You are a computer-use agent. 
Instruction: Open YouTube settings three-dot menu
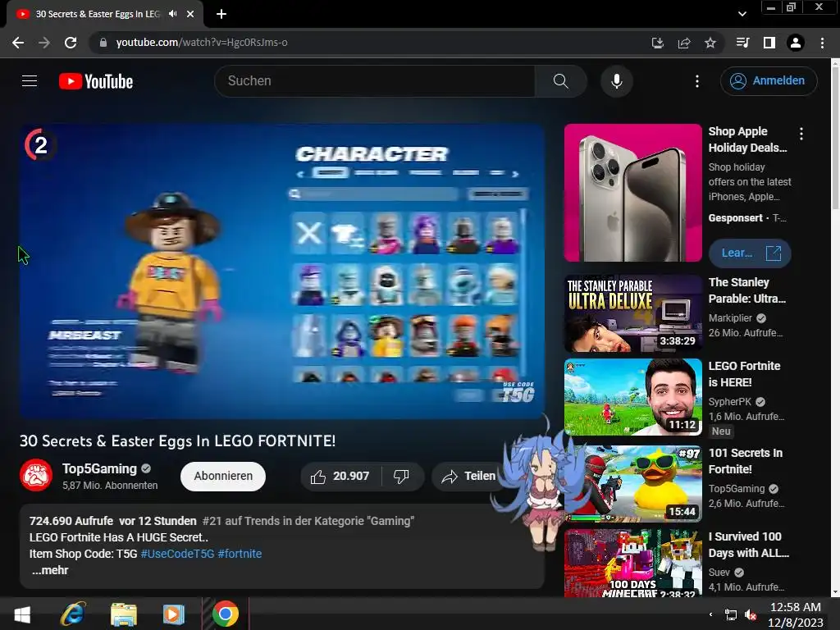tap(697, 81)
